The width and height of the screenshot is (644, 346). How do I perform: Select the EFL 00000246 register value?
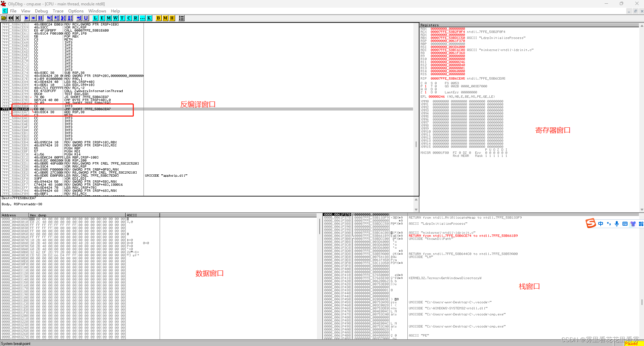(x=437, y=97)
